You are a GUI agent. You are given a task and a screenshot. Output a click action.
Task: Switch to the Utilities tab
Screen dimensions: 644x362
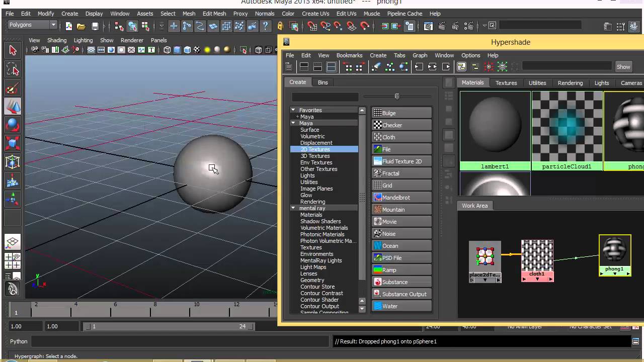[x=537, y=83]
